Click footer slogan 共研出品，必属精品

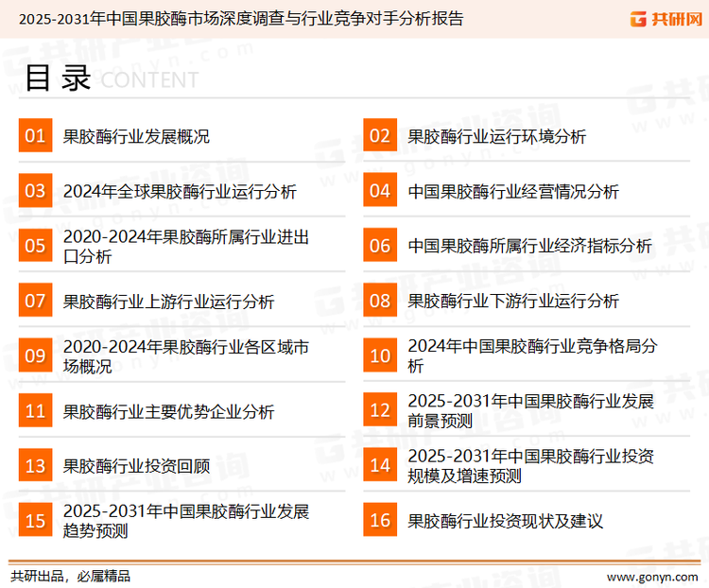tap(71, 577)
